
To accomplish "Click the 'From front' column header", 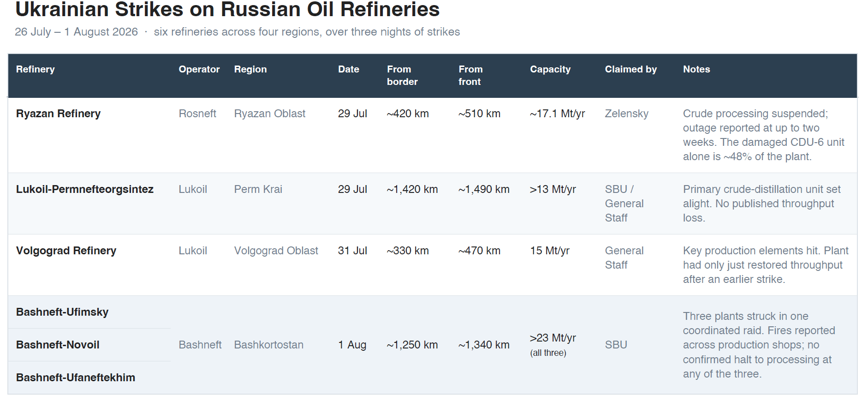I will point(470,75).
